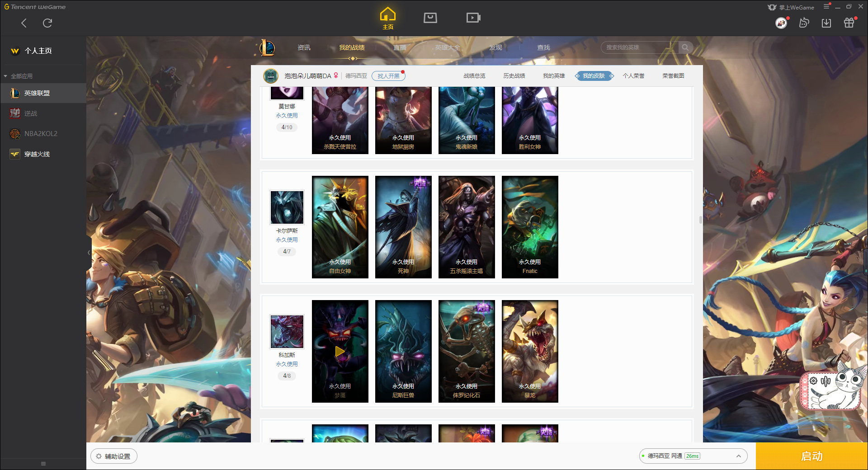The image size is (868, 470).
Task: Refresh the page with the reload icon
Action: [47, 23]
